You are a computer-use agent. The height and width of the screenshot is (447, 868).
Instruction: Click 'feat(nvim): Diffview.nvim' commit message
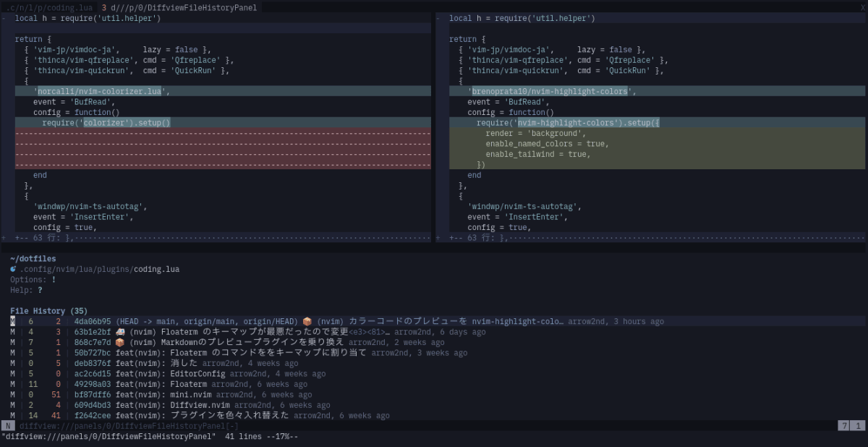(173, 405)
